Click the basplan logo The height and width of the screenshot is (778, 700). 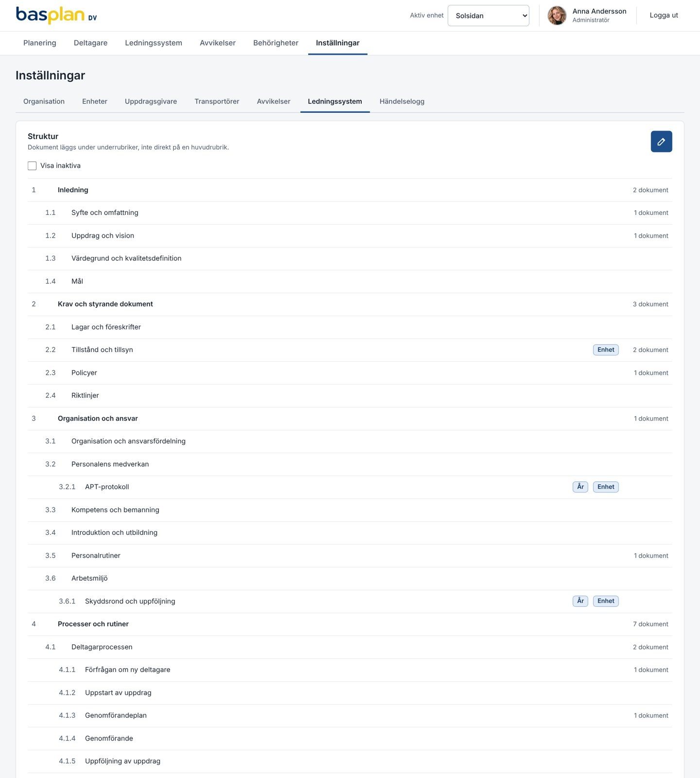56,15
